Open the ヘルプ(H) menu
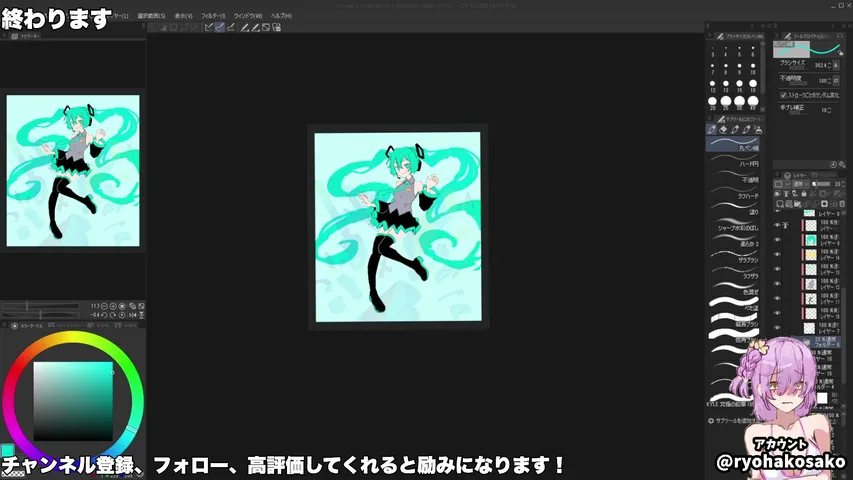Image resolution: width=853 pixels, height=480 pixels. (281, 16)
